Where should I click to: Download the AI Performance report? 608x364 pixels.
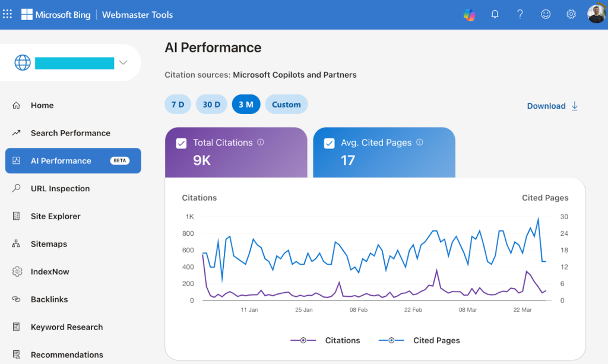(552, 106)
